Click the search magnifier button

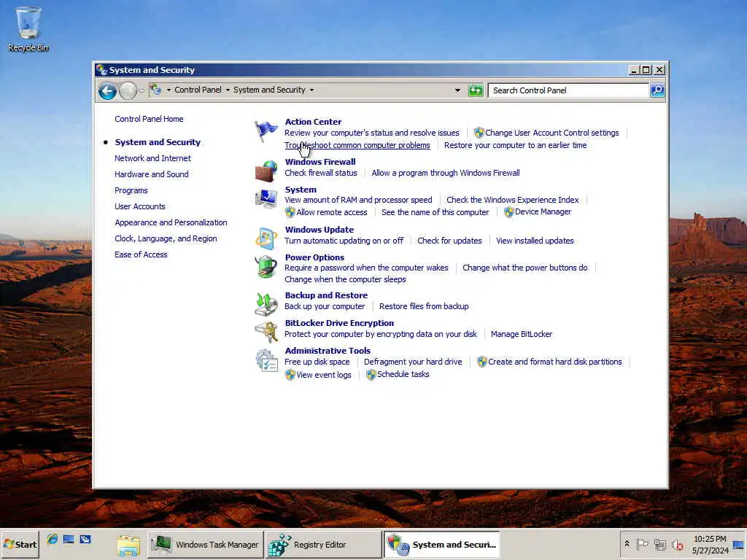point(657,90)
